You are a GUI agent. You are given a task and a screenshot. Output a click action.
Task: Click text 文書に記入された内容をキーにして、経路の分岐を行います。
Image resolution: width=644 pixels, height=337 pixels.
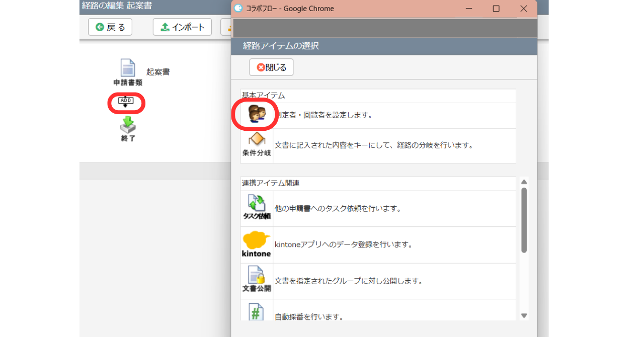click(x=374, y=145)
